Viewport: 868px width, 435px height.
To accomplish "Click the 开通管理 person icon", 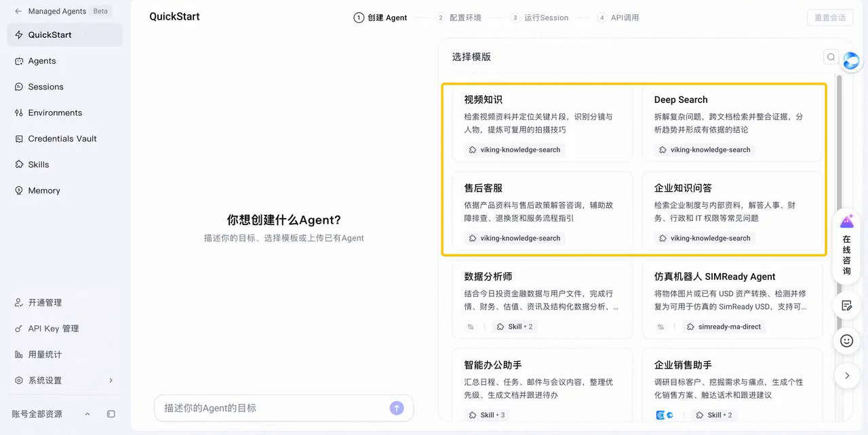I will [19, 303].
